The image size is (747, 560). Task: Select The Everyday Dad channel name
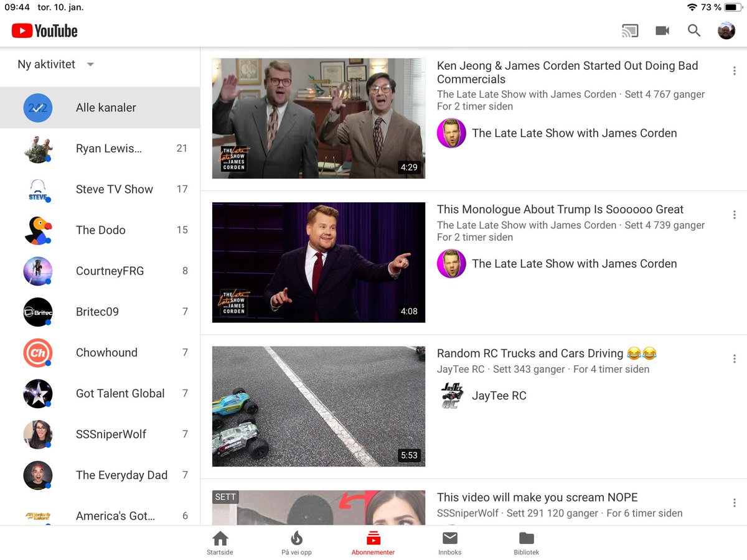[x=121, y=475]
